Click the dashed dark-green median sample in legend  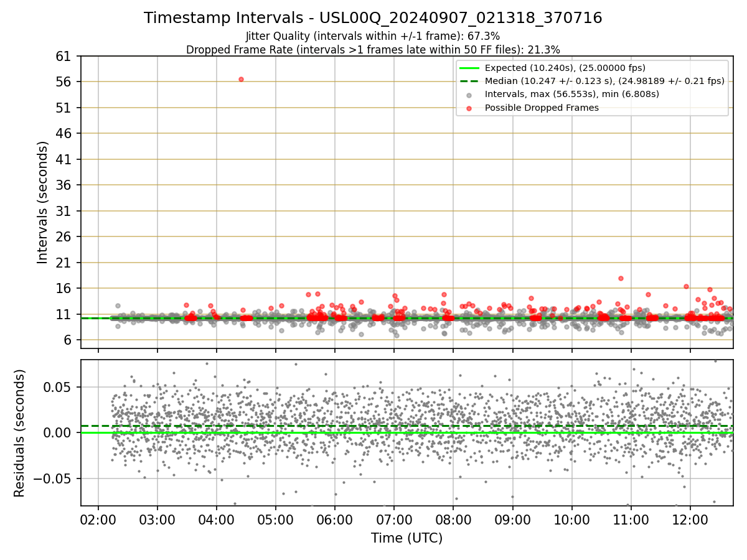469,81
